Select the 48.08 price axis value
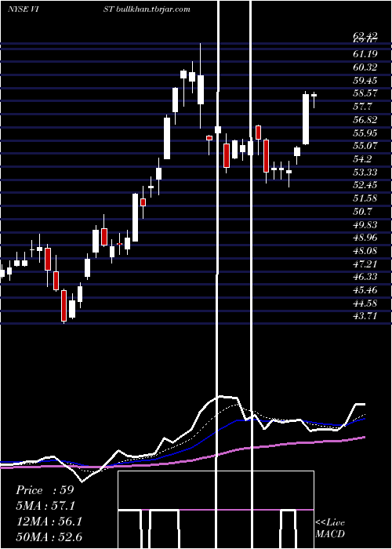This screenshot has height=549, width=392. pos(365,251)
